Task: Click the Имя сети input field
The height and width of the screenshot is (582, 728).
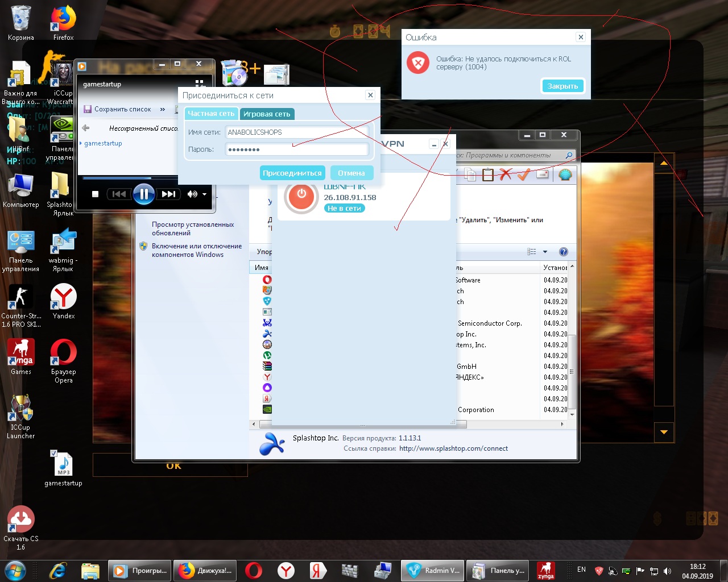Action: click(297, 132)
